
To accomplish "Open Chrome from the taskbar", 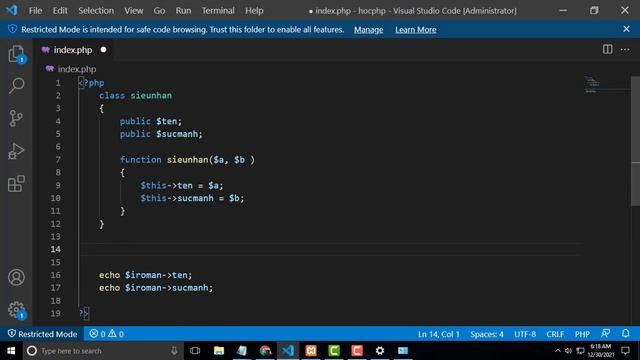I will (265, 351).
